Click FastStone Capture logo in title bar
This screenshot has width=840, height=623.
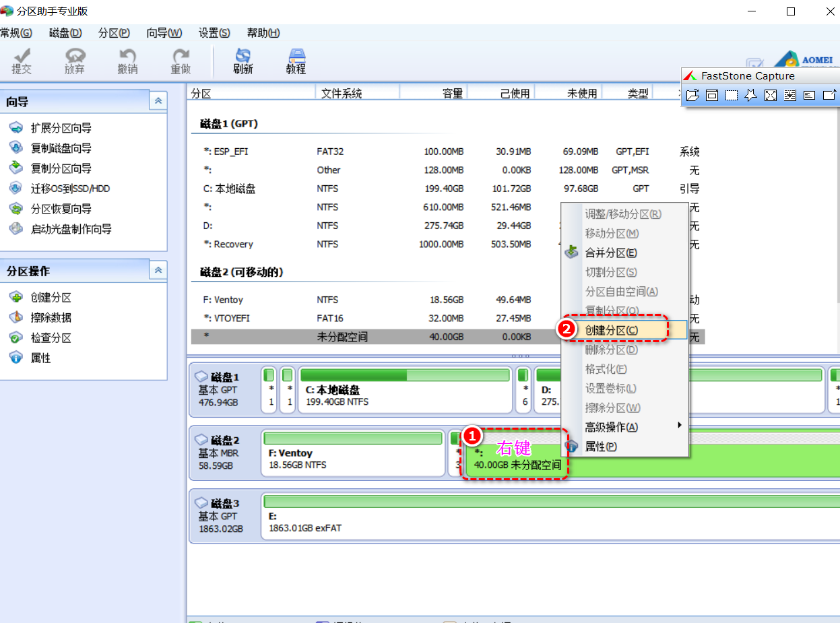690,76
